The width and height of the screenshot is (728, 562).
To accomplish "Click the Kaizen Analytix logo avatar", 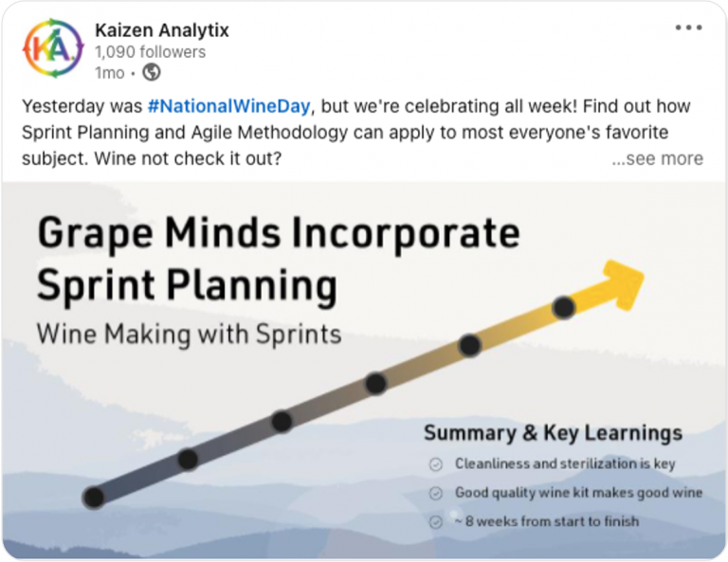I will [53, 49].
